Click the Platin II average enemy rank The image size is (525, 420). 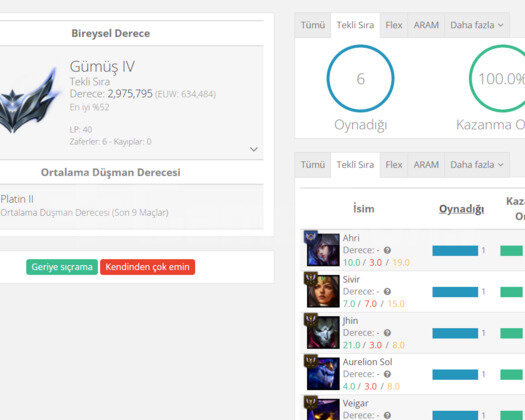pos(17,199)
